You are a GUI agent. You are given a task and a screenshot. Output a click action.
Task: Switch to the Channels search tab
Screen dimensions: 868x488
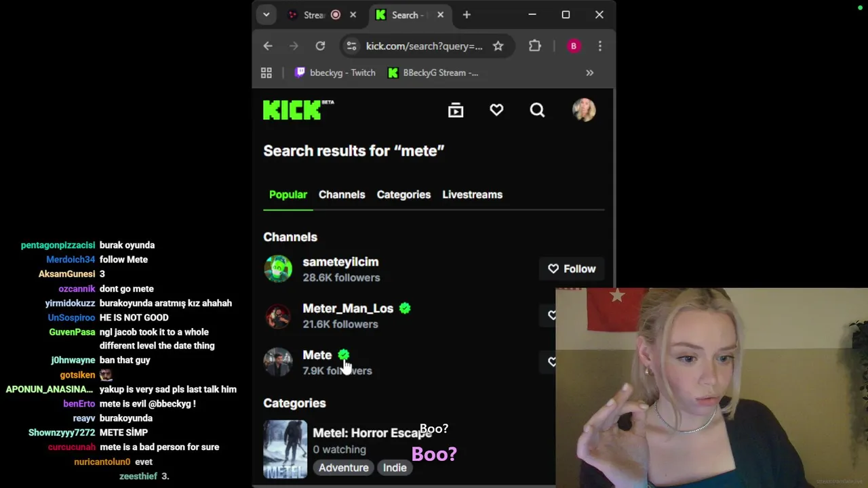(342, 195)
